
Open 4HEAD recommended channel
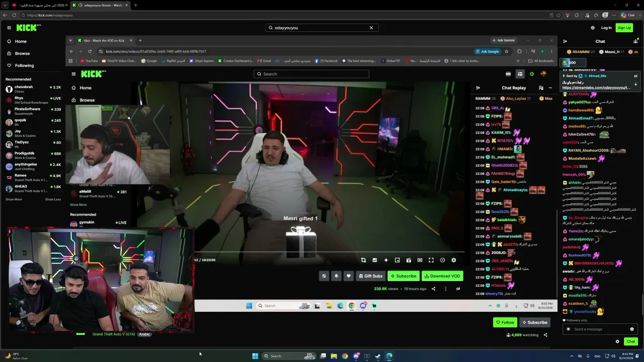pos(33,188)
